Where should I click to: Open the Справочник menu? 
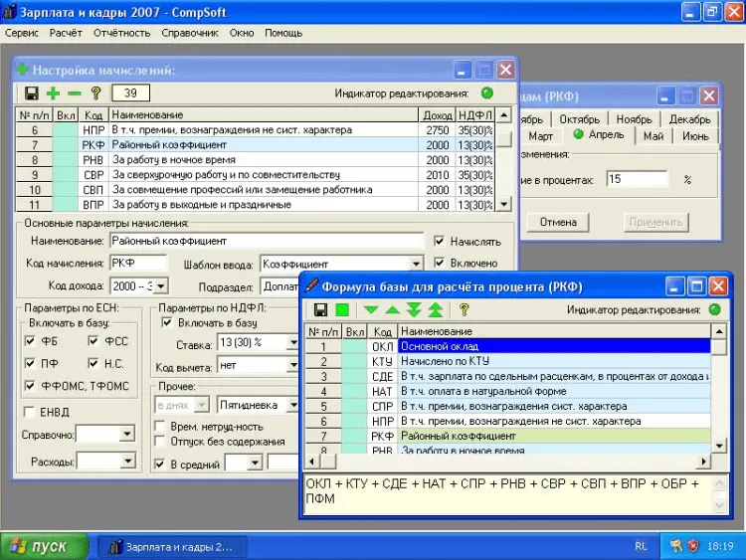pos(189,33)
